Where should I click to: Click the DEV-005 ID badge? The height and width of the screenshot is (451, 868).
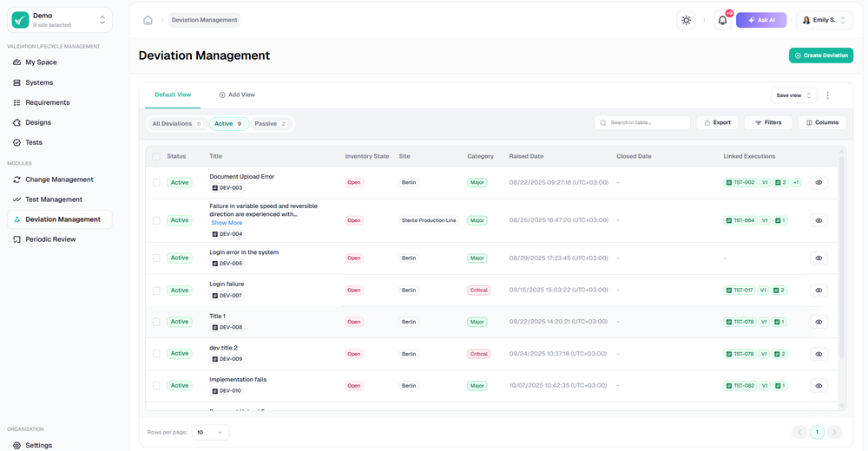[227, 264]
